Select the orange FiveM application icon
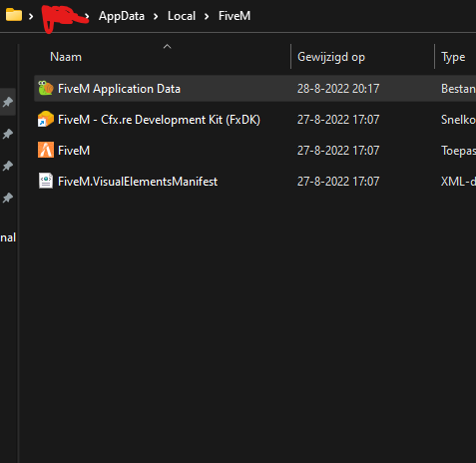 [x=46, y=150]
